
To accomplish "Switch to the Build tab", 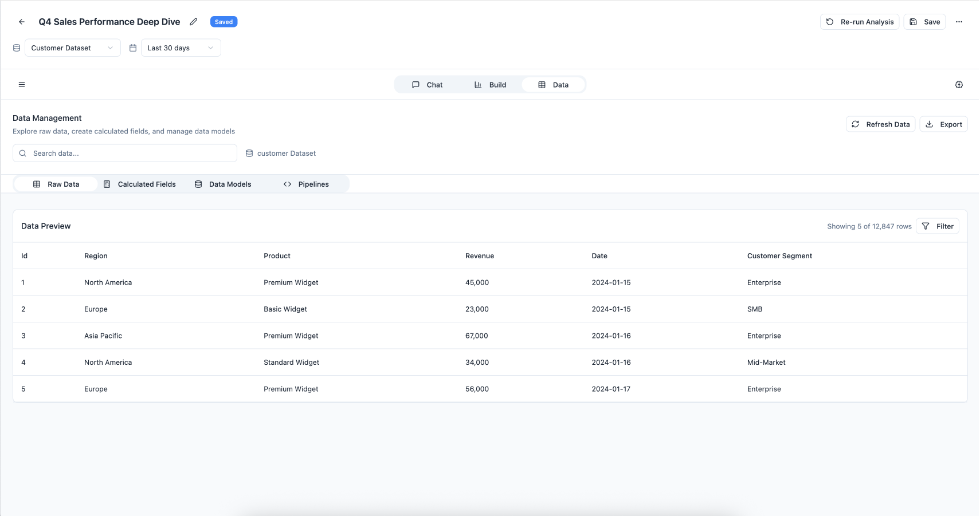I will (x=491, y=85).
